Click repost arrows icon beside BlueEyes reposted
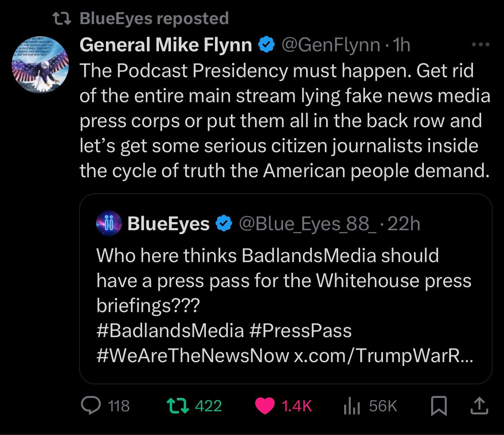The image size is (504, 435). coord(62,19)
